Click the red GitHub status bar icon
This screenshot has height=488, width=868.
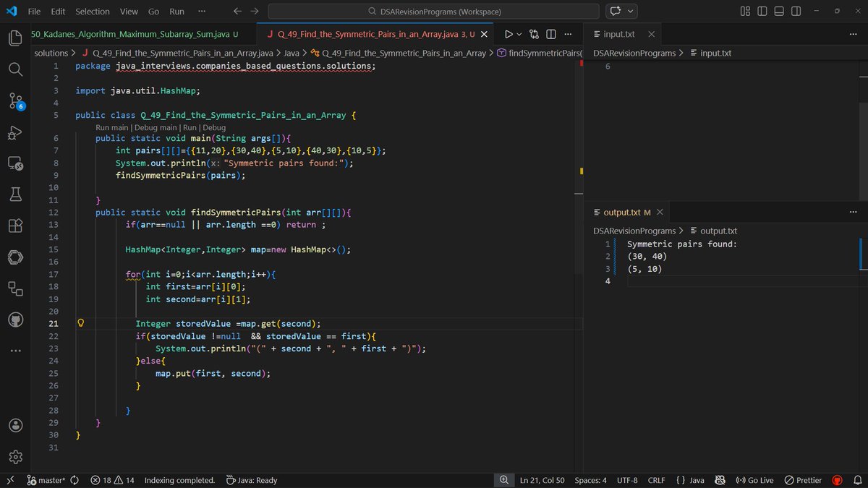(838, 480)
